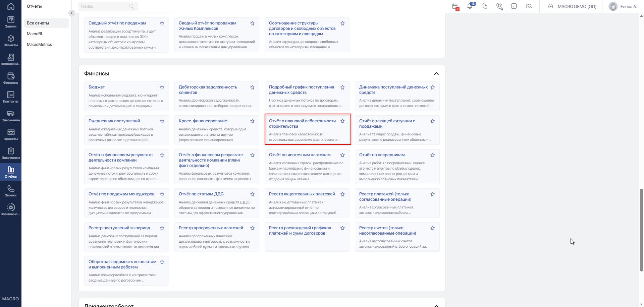Collapse the Финансы section chevron
Screen dimensions: 644x307
click(436, 74)
